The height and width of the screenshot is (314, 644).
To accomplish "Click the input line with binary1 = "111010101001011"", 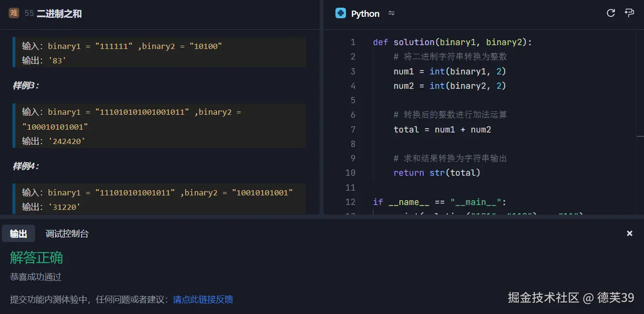I will tap(157, 193).
